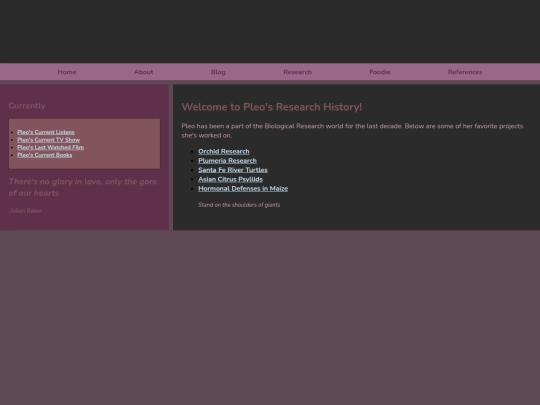This screenshot has width=540, height=405.
Task: Follow the Santa Fe River Turtles link
Action: pos(233,170)
